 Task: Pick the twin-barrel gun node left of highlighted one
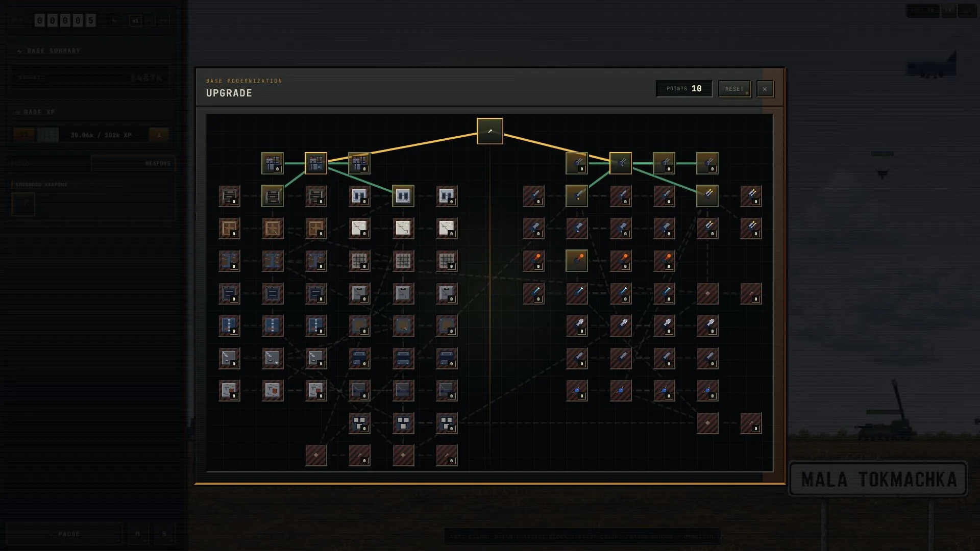click(x=577, y=163)
